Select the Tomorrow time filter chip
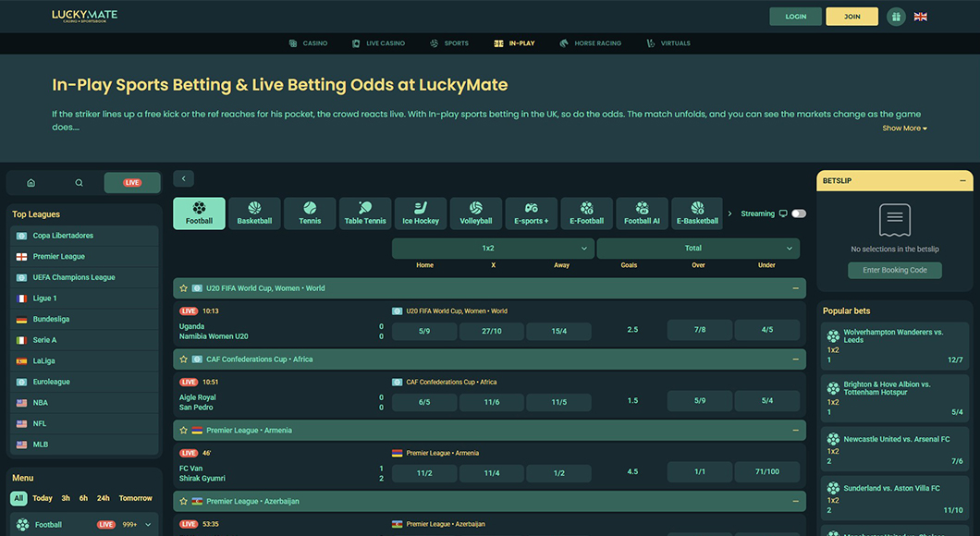Image resolution: width=980 pixels, height=536 pixels. (135, 497)
